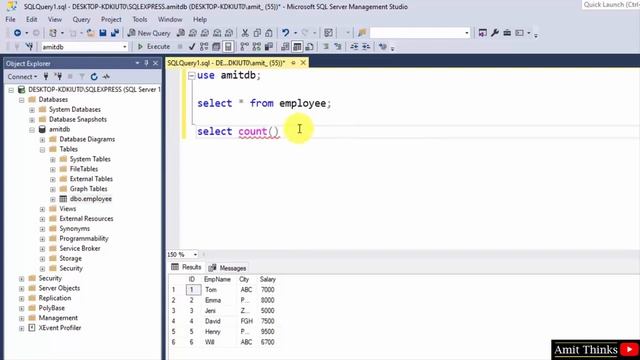The image size is (640, 360).
Task: Click the navigate backward circle icon
Action: pos(17,33)
